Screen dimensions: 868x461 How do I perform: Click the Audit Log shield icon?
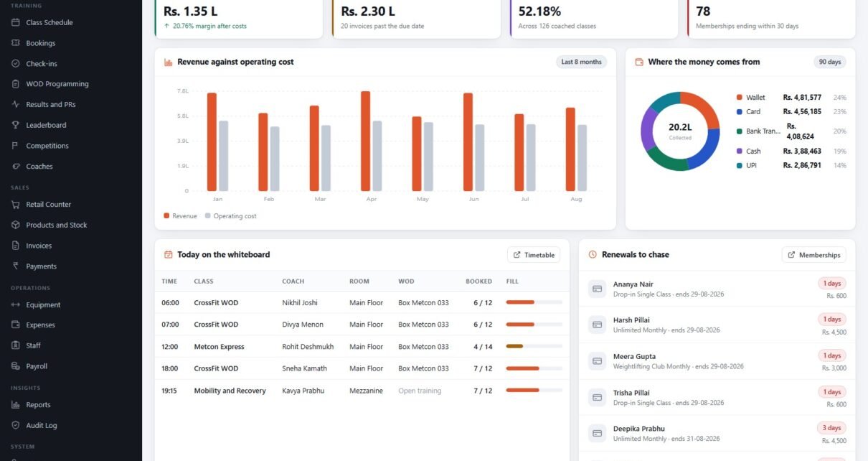click(x=16, y=426)
